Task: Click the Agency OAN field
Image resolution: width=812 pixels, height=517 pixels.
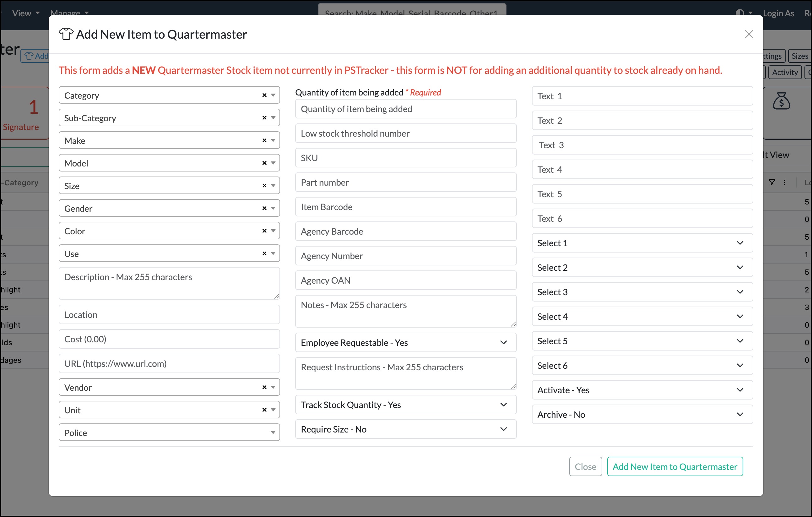Action: (406, 280)
